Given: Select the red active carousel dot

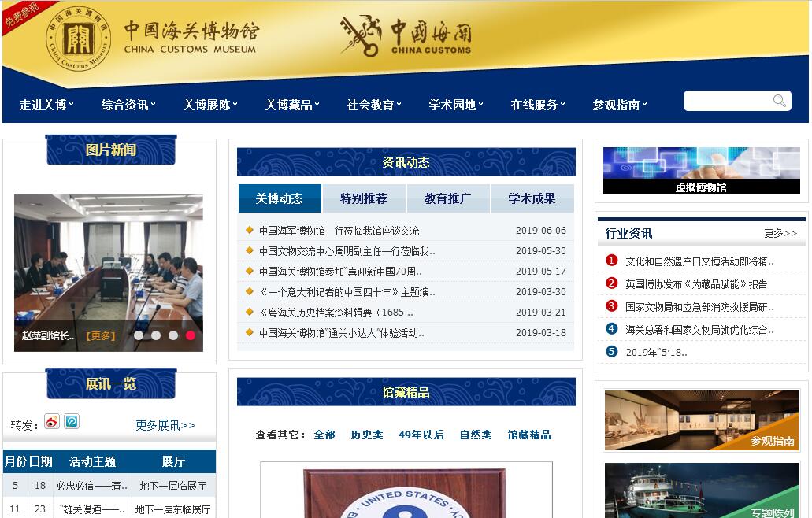Looking at the screenshot, I should click(x=191, y=335).
